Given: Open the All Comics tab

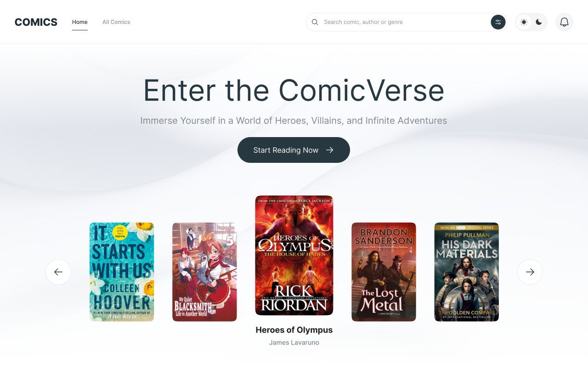Looking at the screenshot, I should click(x=116, y=22).
